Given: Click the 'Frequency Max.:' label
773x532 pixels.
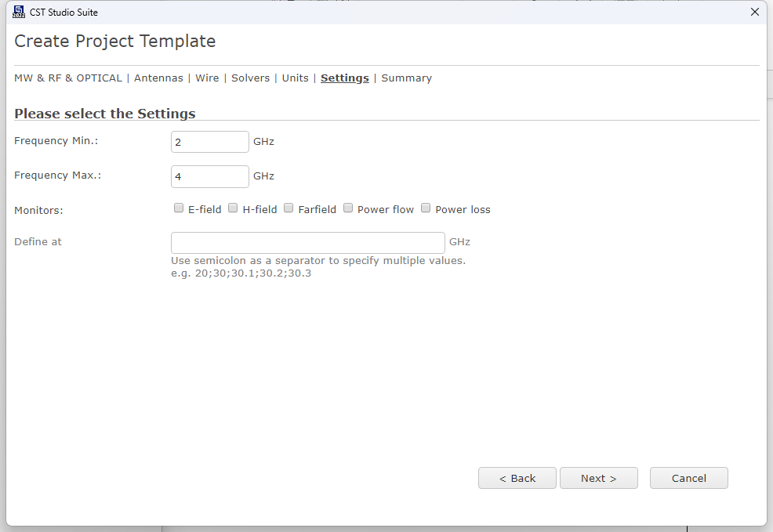Looking at the screenshot, I should 58,176.
